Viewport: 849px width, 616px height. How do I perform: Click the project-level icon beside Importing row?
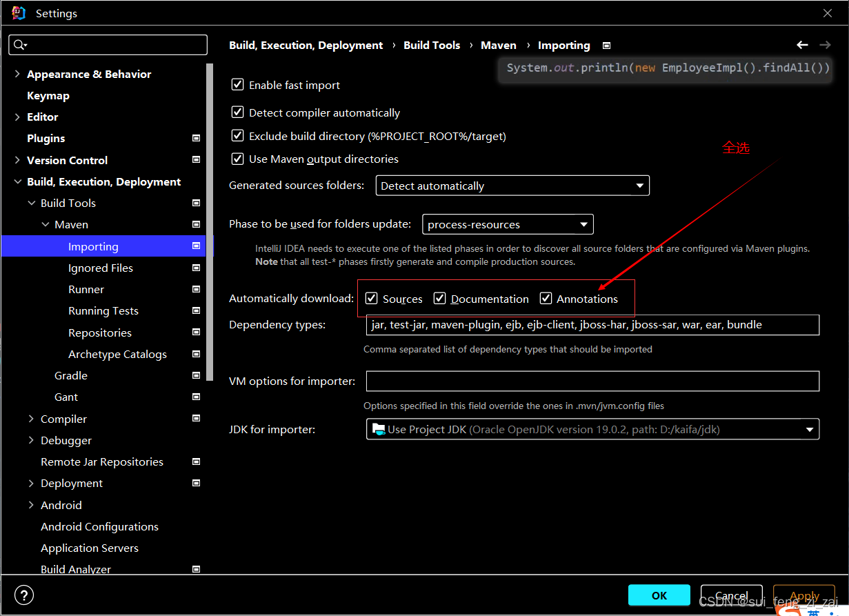(196, 246)
